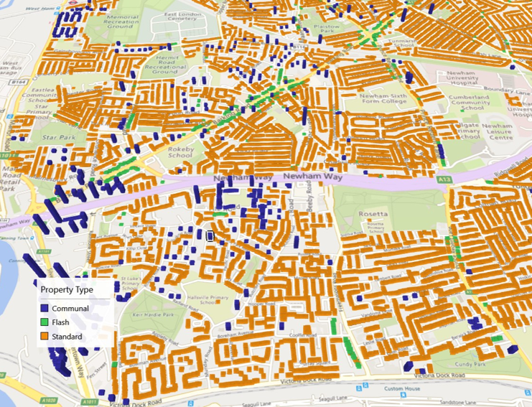
Task: Select the Standard label in legend
Action: point(66,337)
